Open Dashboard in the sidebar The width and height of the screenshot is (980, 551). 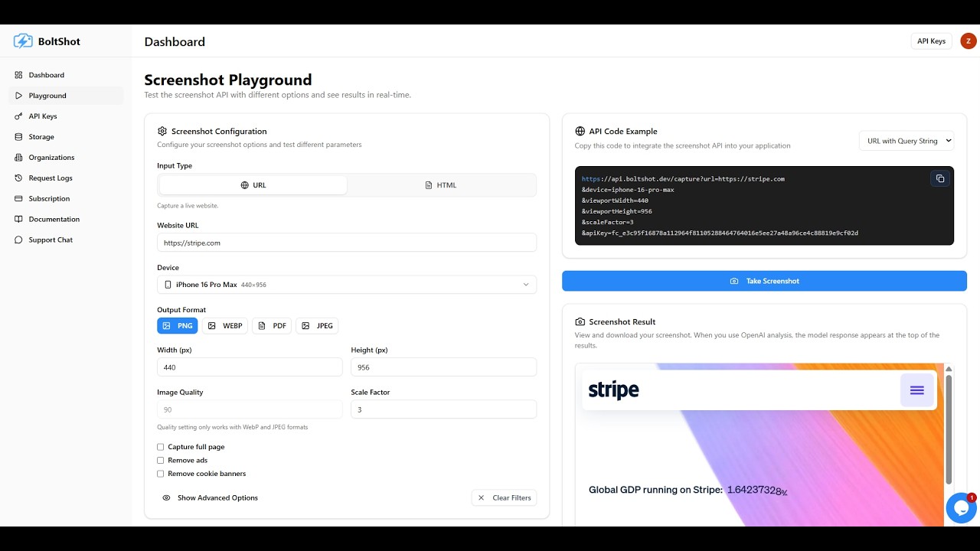click(66, 75)
